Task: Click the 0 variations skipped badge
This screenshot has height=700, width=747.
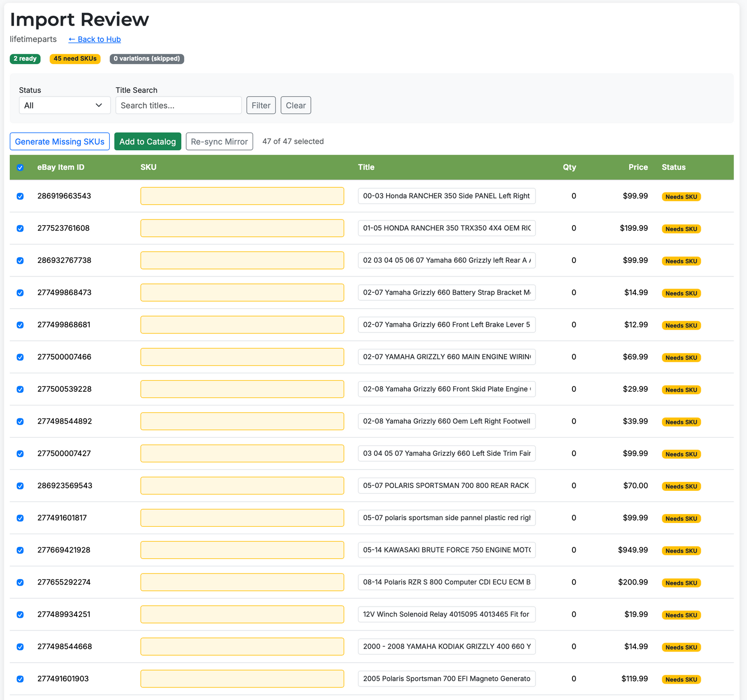Action: (x=146, y=59)
